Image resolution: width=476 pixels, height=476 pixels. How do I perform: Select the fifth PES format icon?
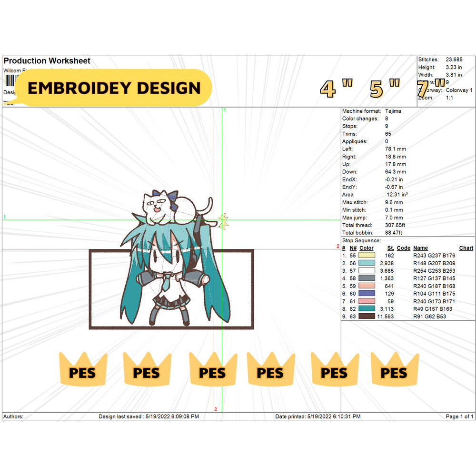[x=334, y=370]
